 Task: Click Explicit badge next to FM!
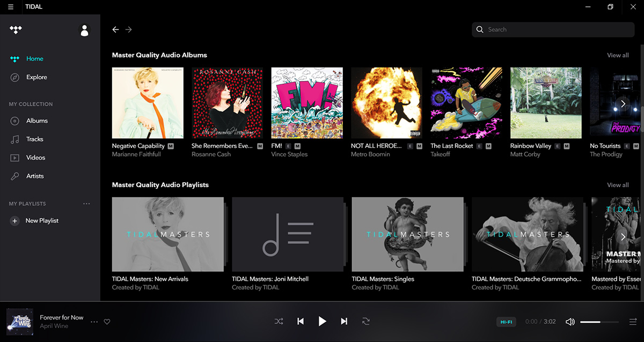pyautogui.click(x=288, y=146)
